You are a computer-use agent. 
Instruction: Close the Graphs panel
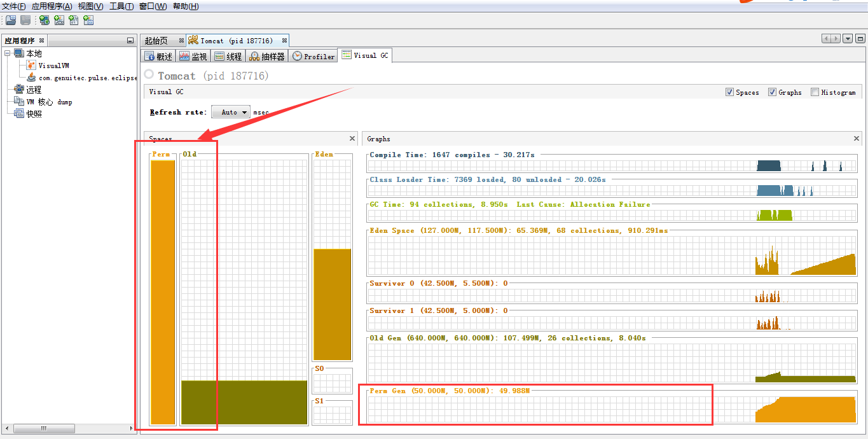click(x=857, y=138)
